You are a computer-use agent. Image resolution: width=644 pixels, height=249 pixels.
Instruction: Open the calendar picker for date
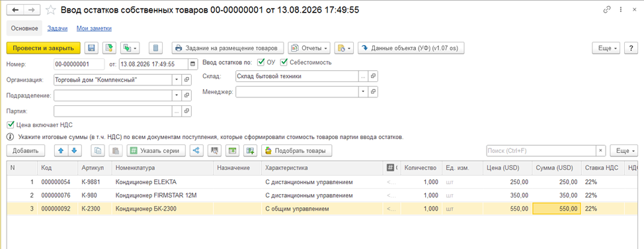(192, 64)
